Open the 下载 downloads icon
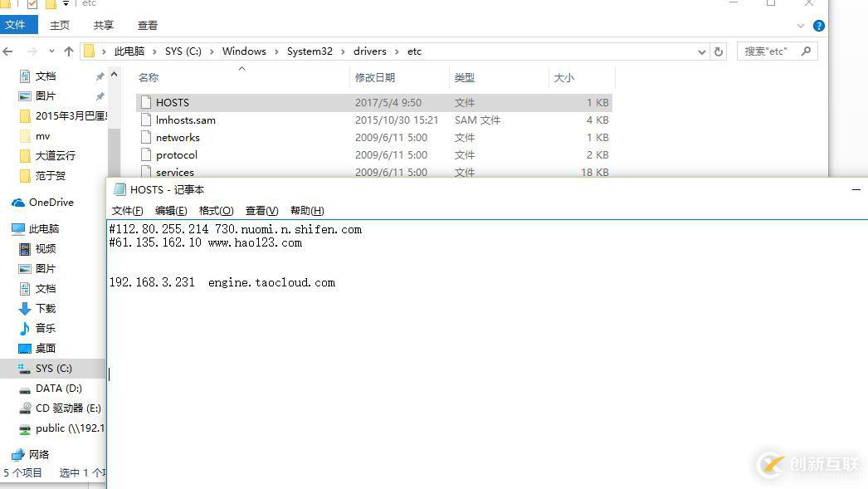The height and width of the screenshot is (489, 868). tap(25, 309)
